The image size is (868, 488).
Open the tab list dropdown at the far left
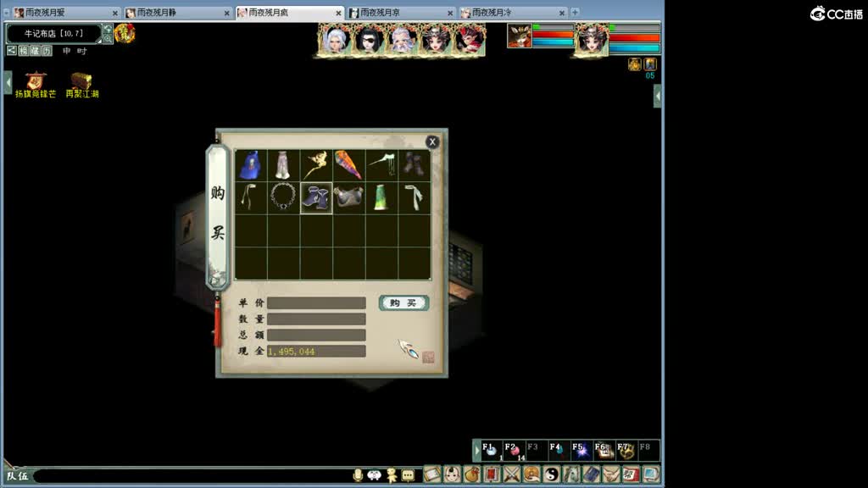7,12
